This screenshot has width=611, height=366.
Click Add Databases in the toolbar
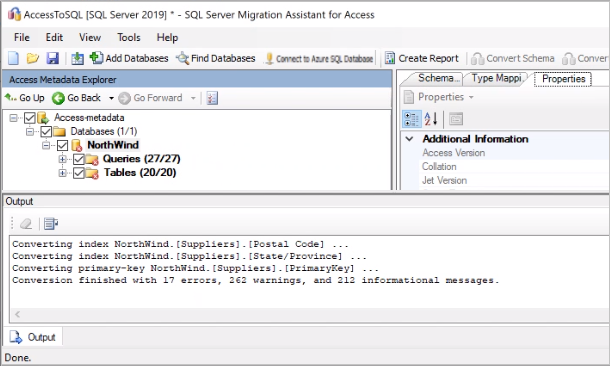[129, 58]
